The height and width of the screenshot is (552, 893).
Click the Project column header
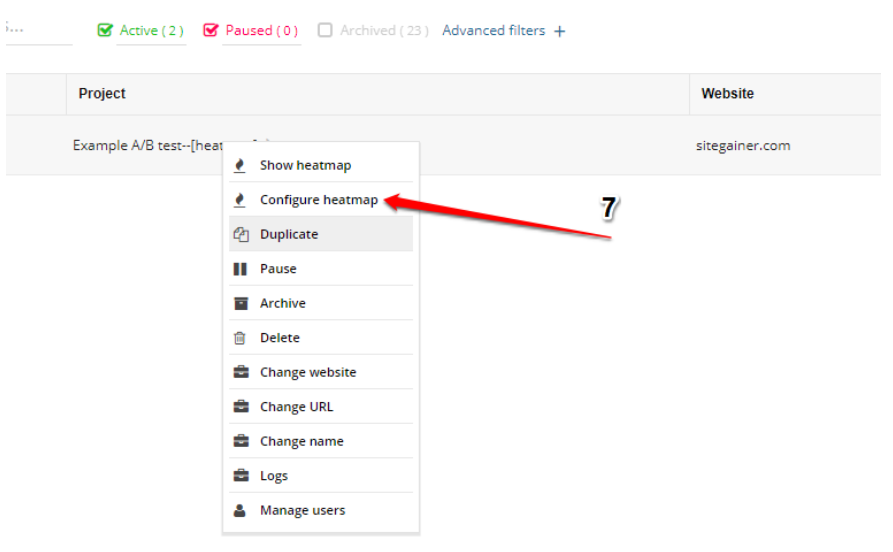pos(102,93)
